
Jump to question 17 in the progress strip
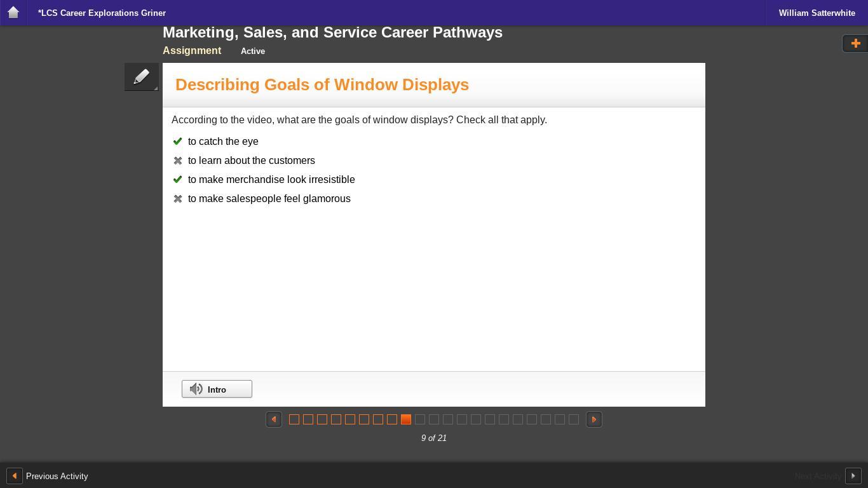[518, 419]
